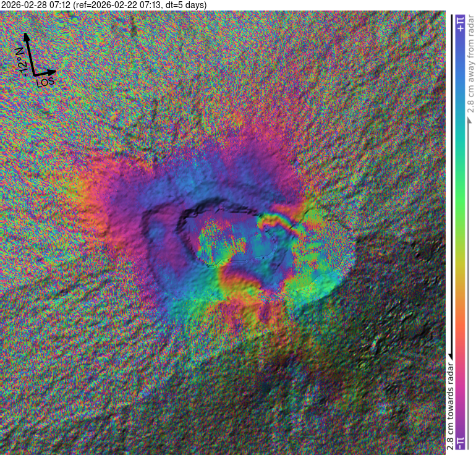Screen dimensions: 476x455
Task: Click the reference date text in parentheses
Action: [x=140, y=5]
